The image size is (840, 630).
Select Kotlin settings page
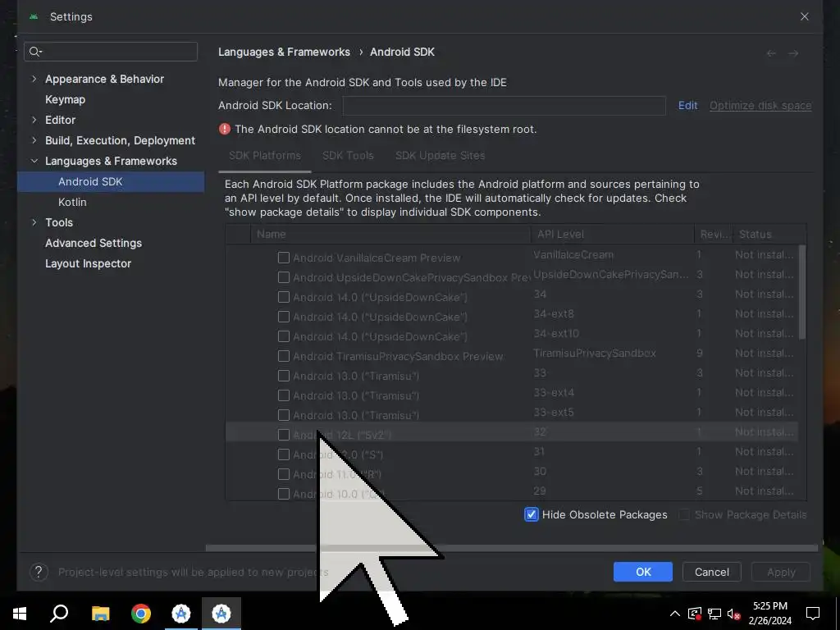tap(72, 202)
